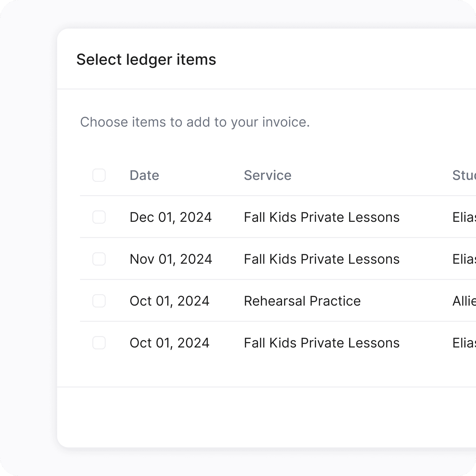
Task: Check the Nov 01, 2024 row checkbox
Action: point(99,259)
